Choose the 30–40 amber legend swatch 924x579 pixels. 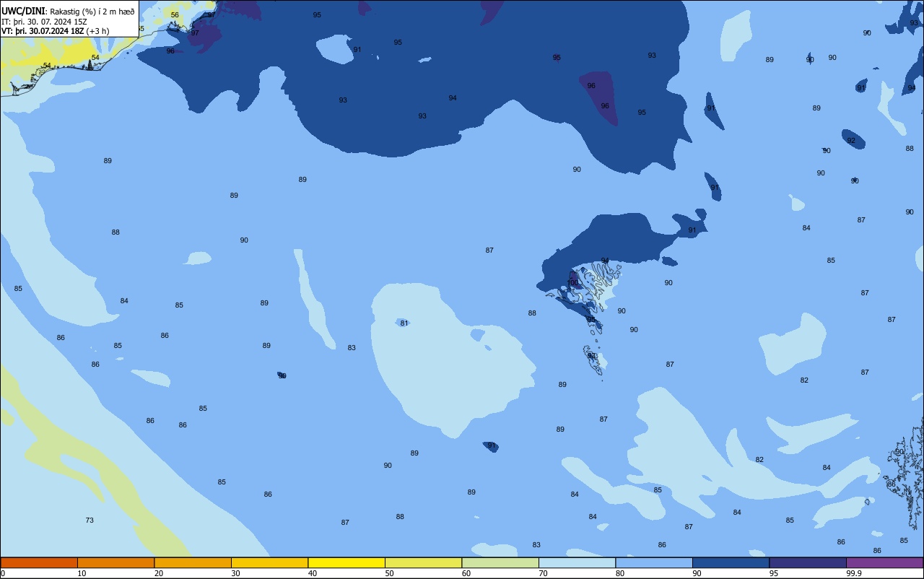click(269, 562)
